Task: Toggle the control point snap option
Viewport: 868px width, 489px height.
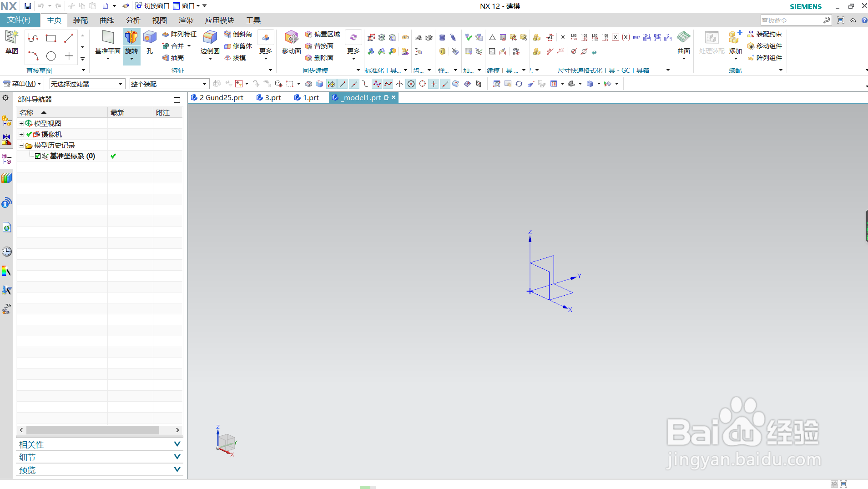Action: [x=366, y=84]
